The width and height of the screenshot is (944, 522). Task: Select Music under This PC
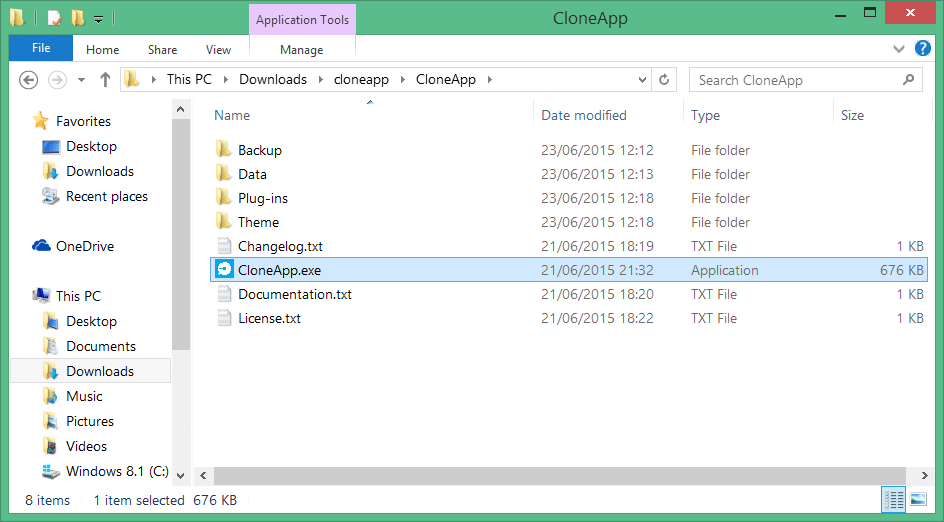(84, 396)
